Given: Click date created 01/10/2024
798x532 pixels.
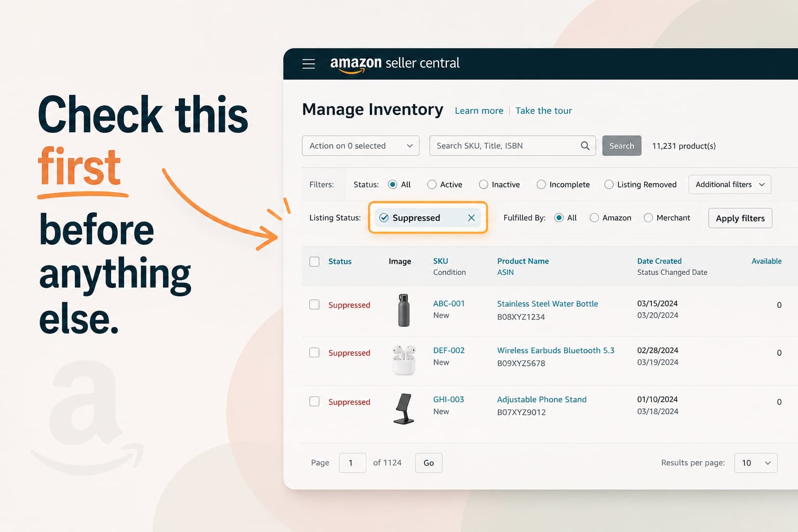Looking at the screenshot, I should pos(657,400).
